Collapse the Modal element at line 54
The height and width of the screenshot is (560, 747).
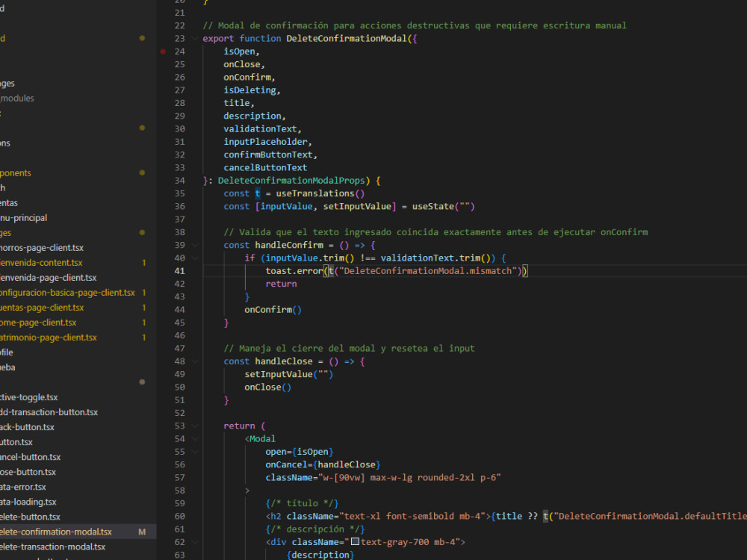click(x=195, y=438)
